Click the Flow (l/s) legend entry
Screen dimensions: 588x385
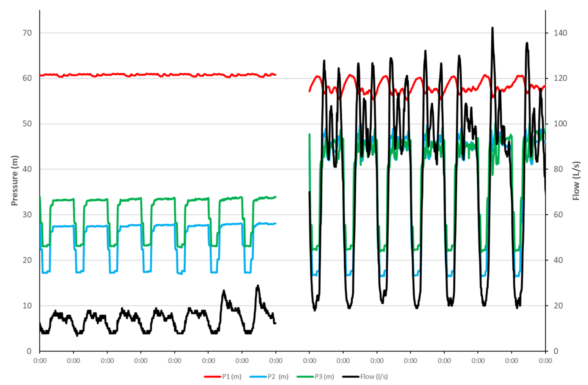pos(374,377)
